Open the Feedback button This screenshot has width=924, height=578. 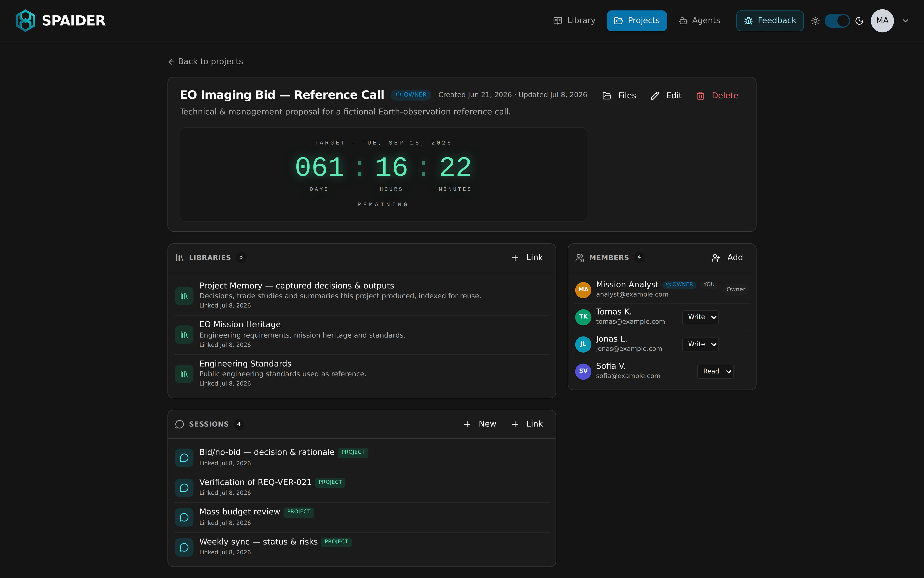point(769,21)
